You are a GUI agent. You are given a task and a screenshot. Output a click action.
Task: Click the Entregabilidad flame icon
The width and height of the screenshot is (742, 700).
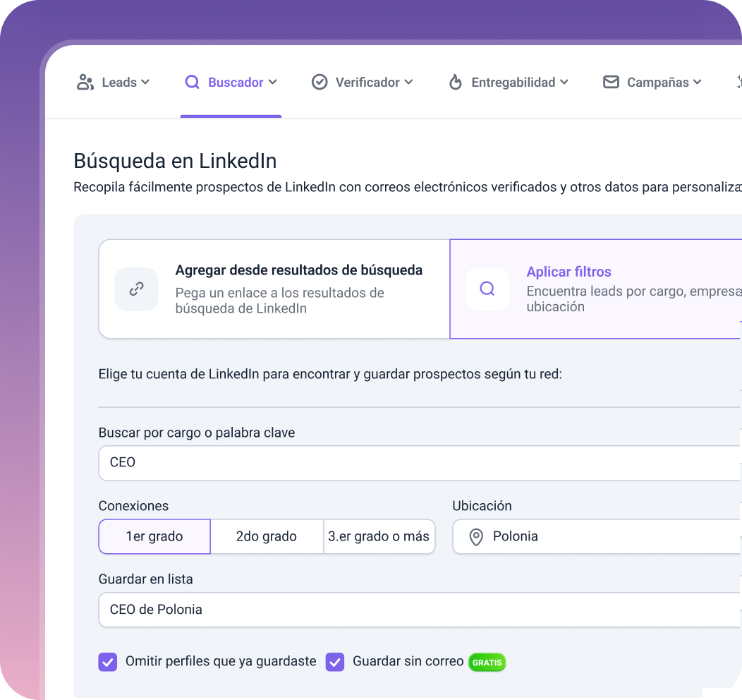455,83
